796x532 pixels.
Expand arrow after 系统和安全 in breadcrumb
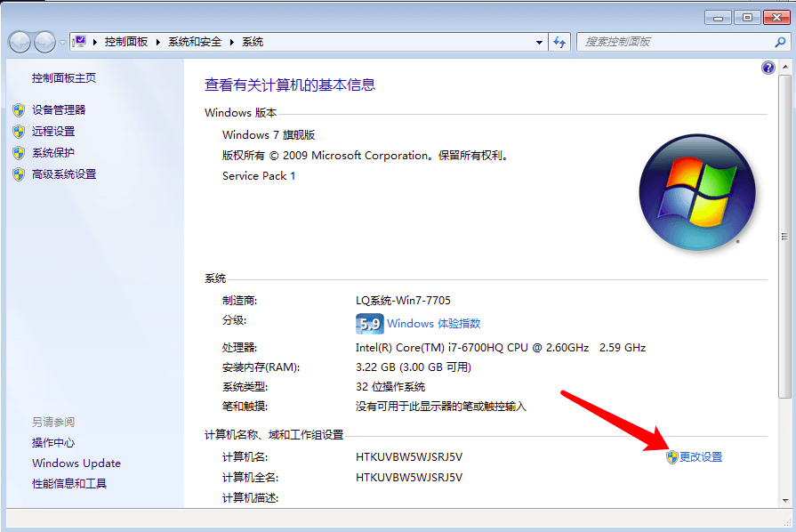click(231, 42)
